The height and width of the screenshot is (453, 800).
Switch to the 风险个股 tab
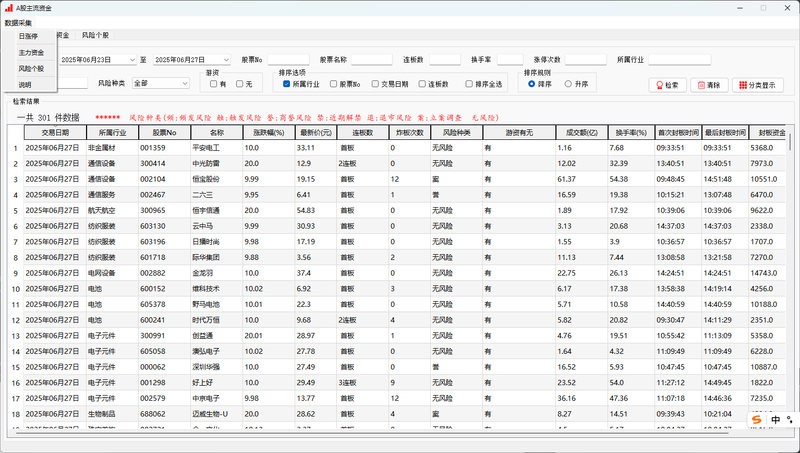tap(95, 35)
